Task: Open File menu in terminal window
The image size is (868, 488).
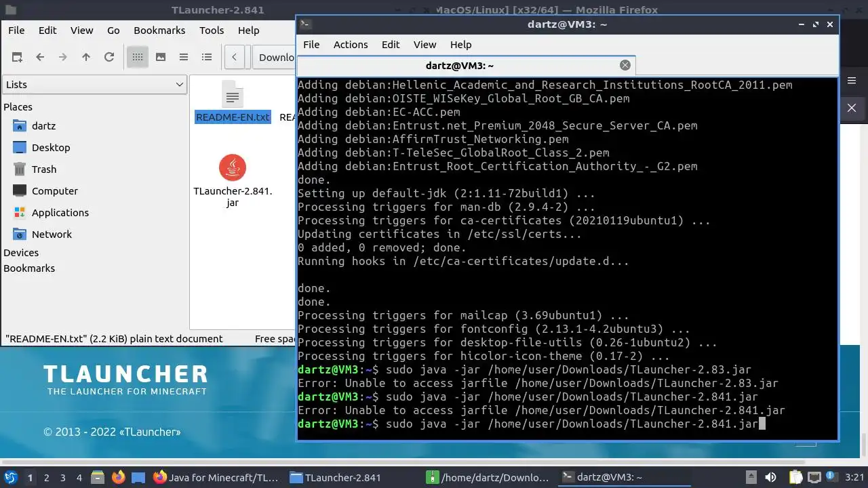Action: (x=311, y=45)
